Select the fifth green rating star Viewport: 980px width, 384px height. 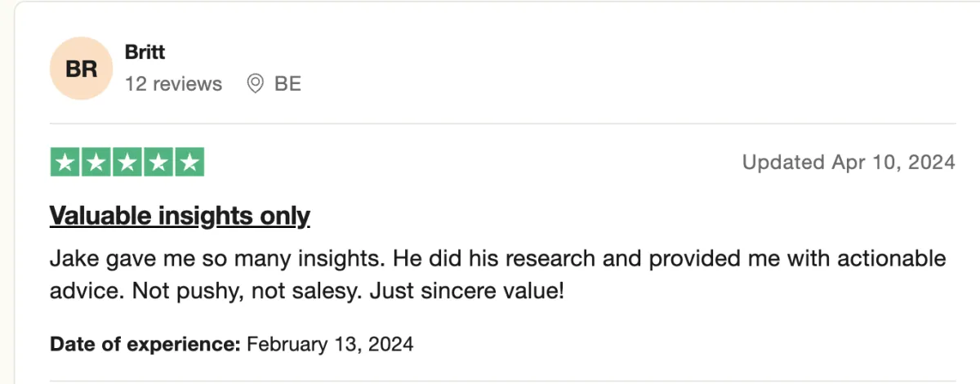[x=189, y=163]
